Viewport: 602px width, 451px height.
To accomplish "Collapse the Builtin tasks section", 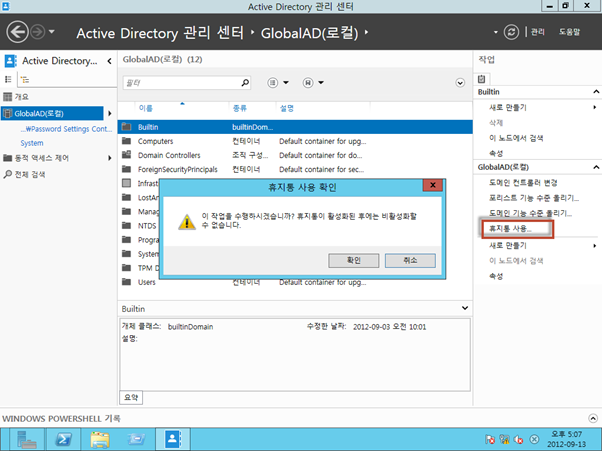I will 596,92.
